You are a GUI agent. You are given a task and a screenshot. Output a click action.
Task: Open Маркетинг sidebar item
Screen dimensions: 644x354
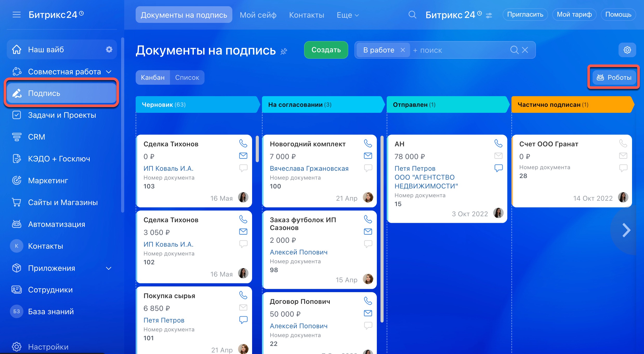pyautogui.click(x=62, y=180)
